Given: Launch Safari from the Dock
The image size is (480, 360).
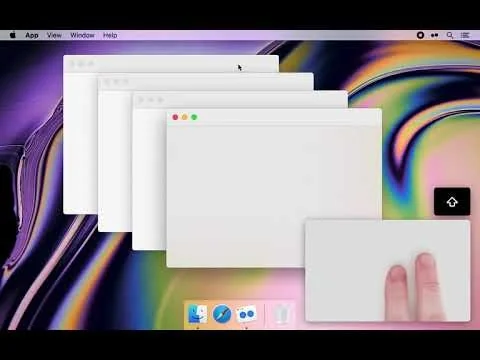Looking at the screenshot, I should click(222, 314).
